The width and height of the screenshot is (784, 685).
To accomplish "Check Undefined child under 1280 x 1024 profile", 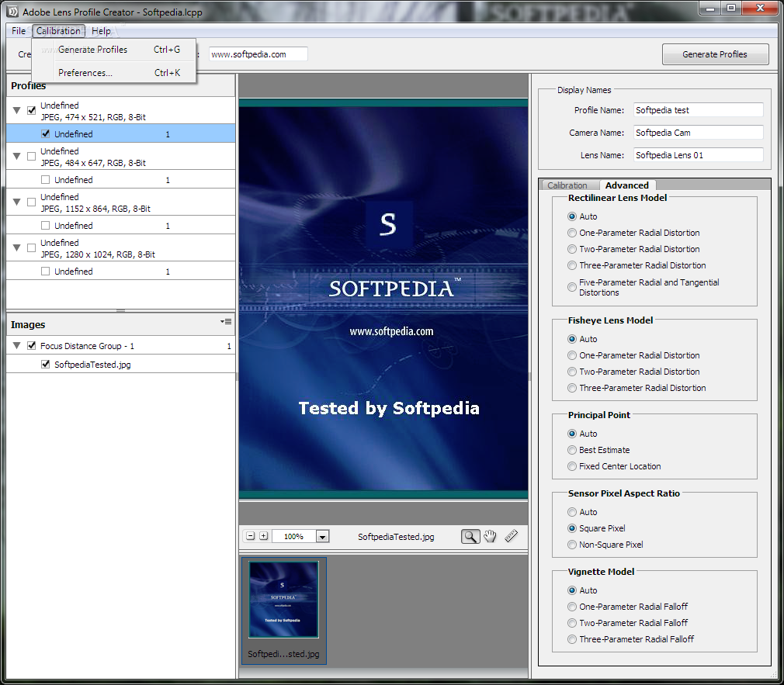I will click(46, 272).
